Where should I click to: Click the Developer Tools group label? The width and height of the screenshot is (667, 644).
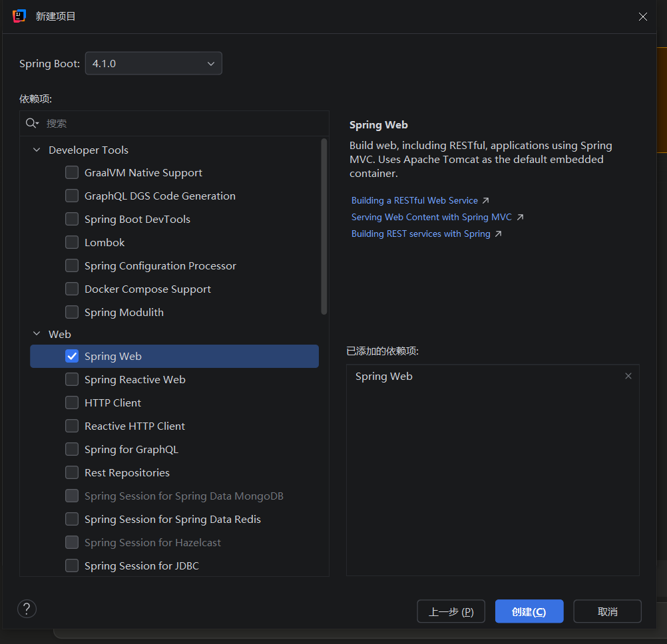89,150
